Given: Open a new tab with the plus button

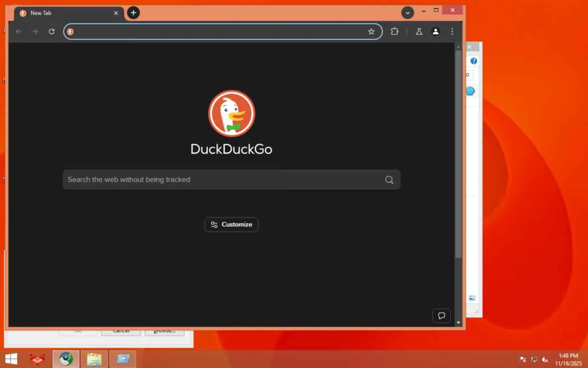Looking at the screenshot, I should coord(133,13).
